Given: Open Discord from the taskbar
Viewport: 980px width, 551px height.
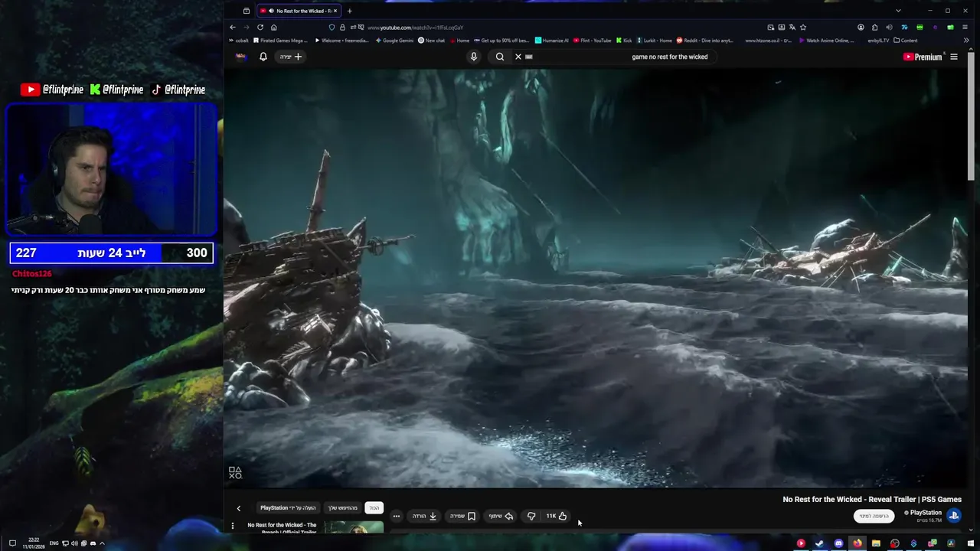Looking at the screenshot, I should tap(838, 543).
